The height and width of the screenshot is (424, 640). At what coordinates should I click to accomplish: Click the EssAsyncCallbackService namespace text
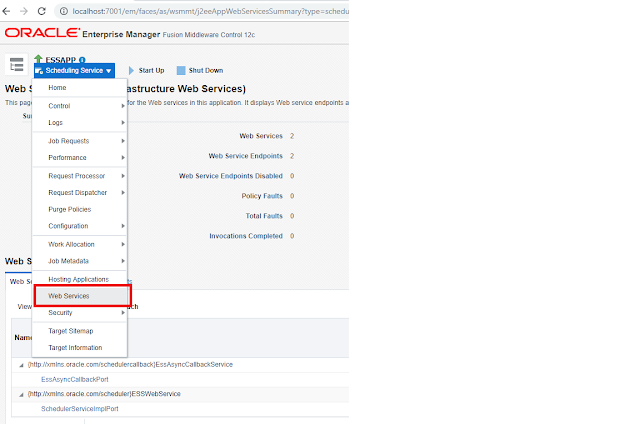130,364
